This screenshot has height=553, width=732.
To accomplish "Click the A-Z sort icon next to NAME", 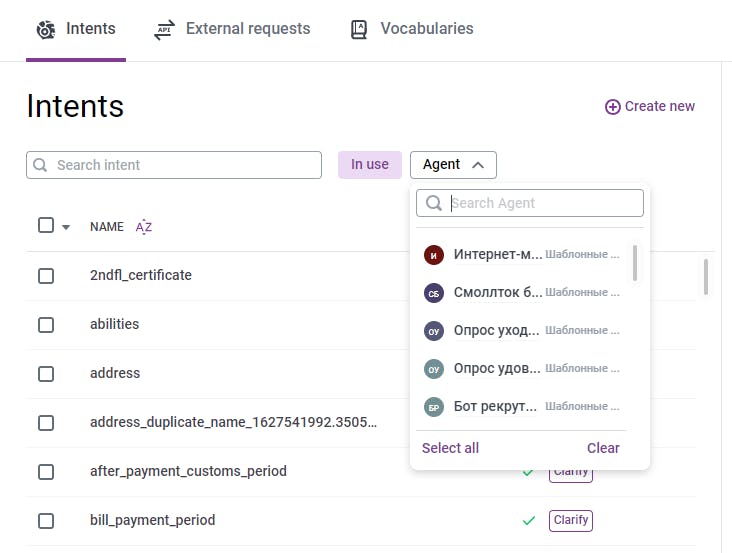I will click(144, 227).
